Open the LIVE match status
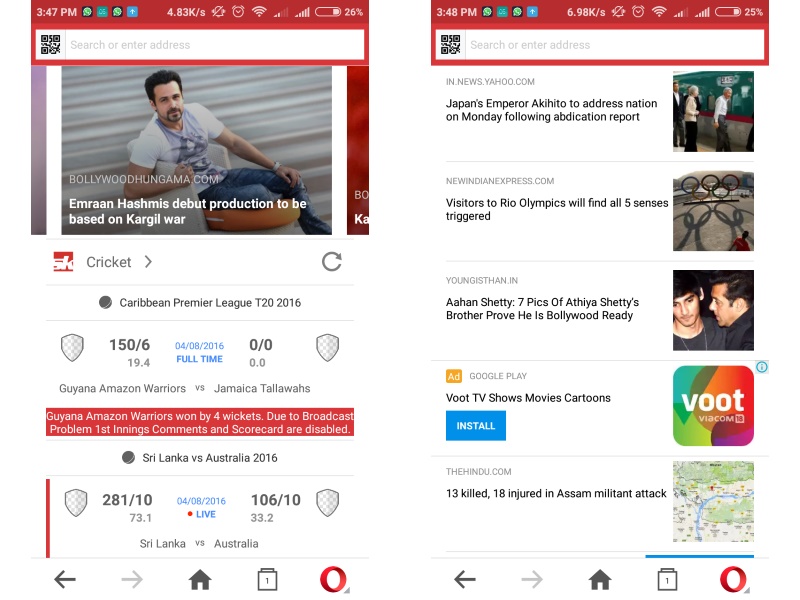This screenshot has height=600, width=800. 202,514
